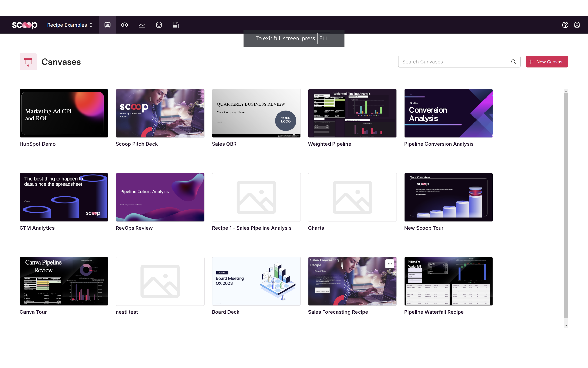Viewport: 588px width, 368px height.
Task: Open the Recipe Examples workspace dropdown
Action: click(x=70, y=25)
